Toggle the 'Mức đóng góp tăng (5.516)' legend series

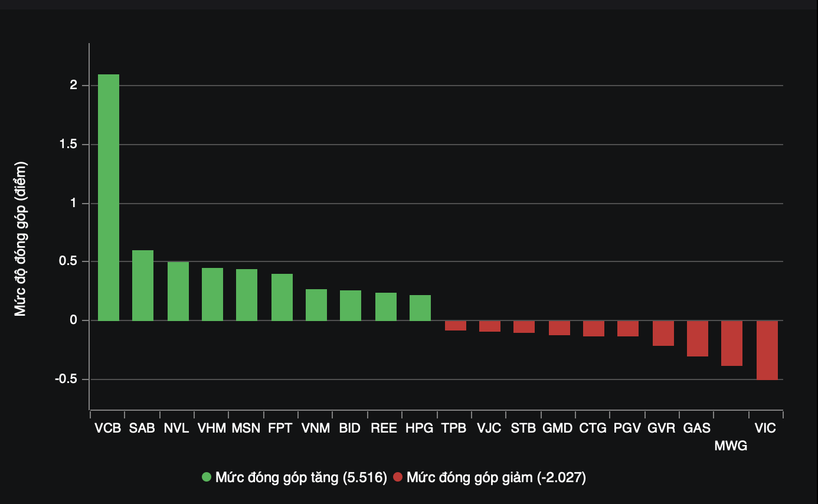coord(300,477)
